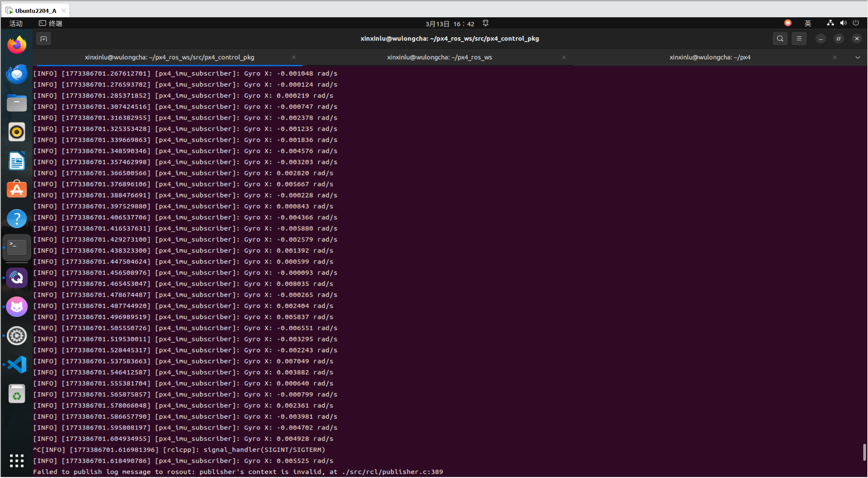
Task: Click the 活动 Activities button
Action: [x=16, y=23]
